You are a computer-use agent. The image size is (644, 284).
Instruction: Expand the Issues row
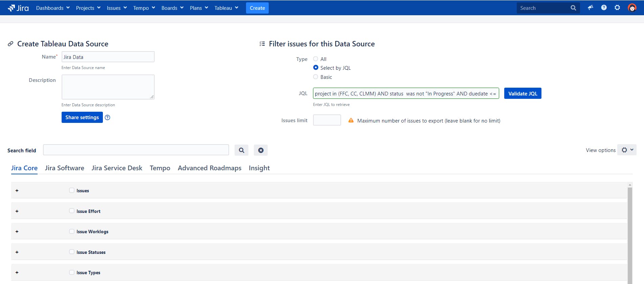17,191
